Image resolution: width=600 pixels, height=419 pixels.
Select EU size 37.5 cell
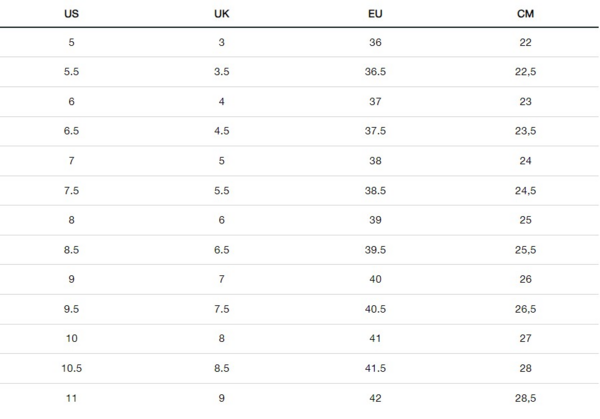pyautogui.click(x=375, y=131)
